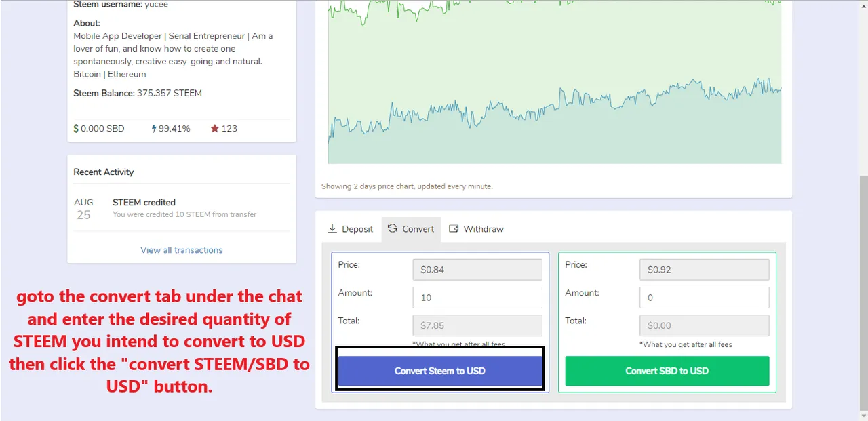Viewport: 868px width, 421px height.
Task: Click the Steem Total field $7.85
Action: coord(477,325)
